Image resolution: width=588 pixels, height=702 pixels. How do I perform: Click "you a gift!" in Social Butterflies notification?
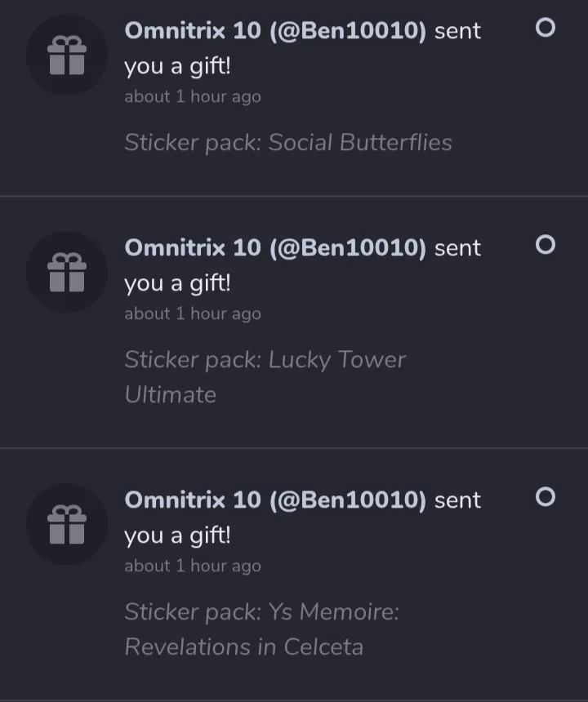click(x=177, y=66)
